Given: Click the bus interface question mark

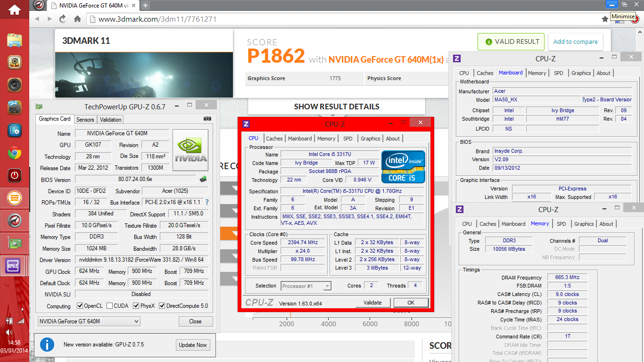Looking at the screenshot, I should pyautogui.click(x=206, y=202).
